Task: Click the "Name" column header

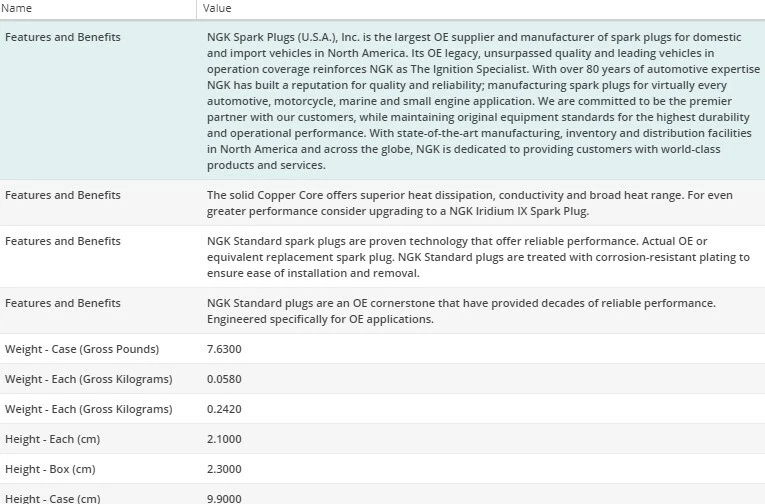Action: pyautogui.click(x=18, y=8)
